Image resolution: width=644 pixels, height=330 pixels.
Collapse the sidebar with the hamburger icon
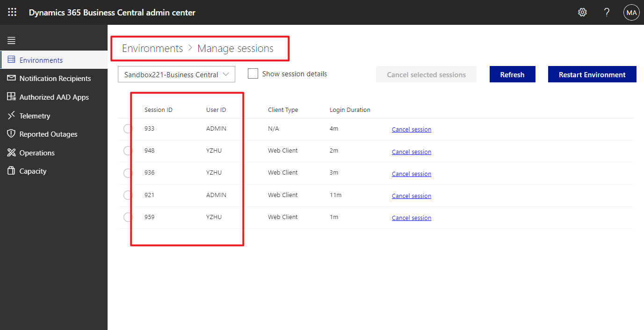click(x=11, y=39)
